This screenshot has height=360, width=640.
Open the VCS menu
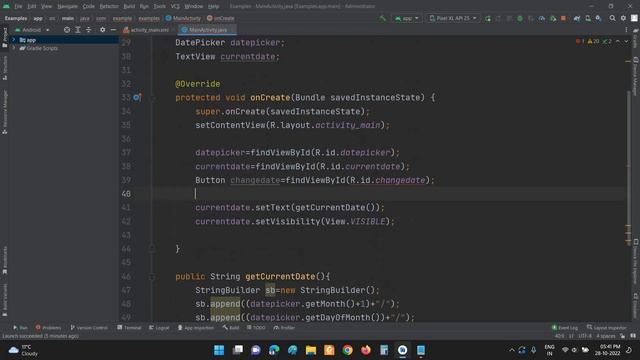pos(175,7)
